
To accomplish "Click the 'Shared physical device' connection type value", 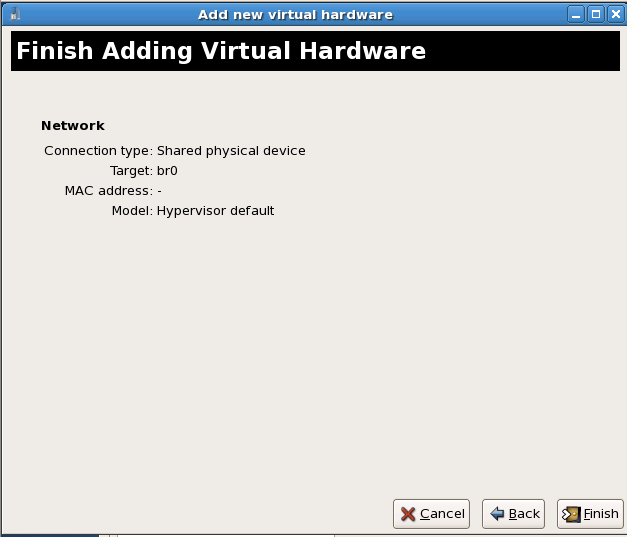I will [231, 151].
